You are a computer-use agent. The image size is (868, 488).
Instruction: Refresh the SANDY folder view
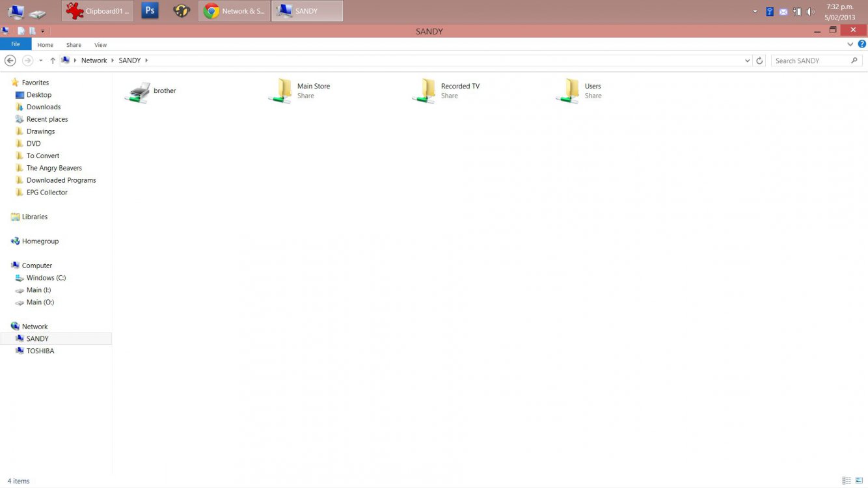click(x=759, y=61)
